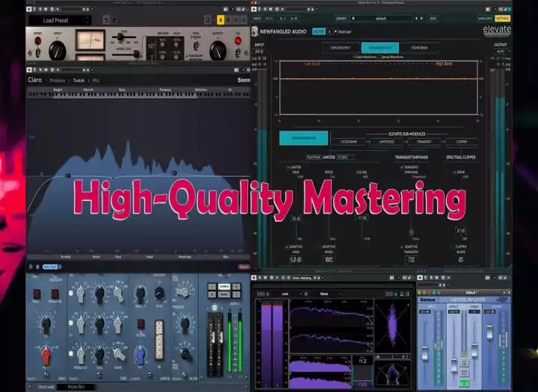
Task: Go to next Elevate preset arrow
Action: 421,18
